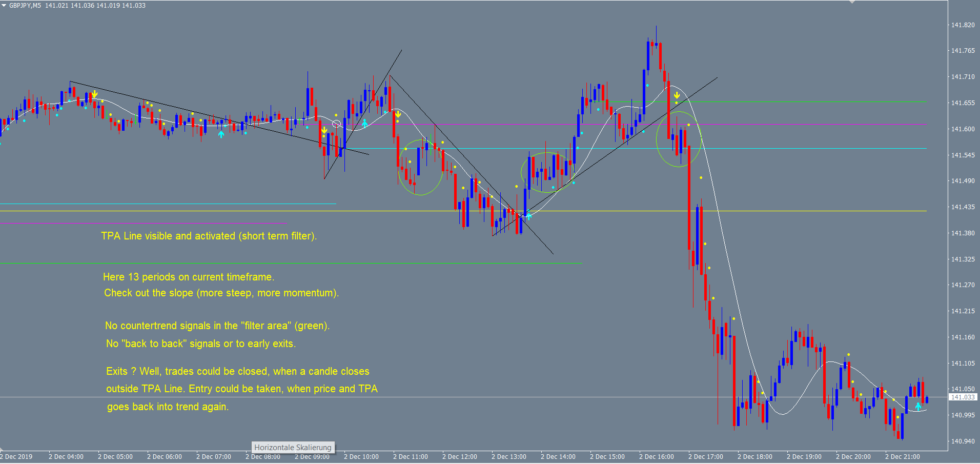This screenshot has height=464, width=980.
Task: Grab the chart shift marker on top edge
Action: [852, 2]
